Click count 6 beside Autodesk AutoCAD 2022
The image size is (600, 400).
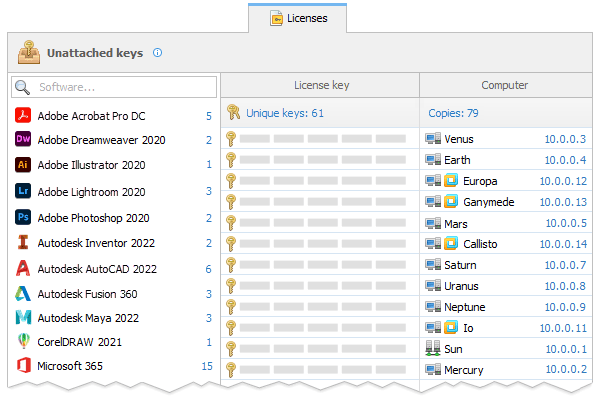(x=209, y=269)
